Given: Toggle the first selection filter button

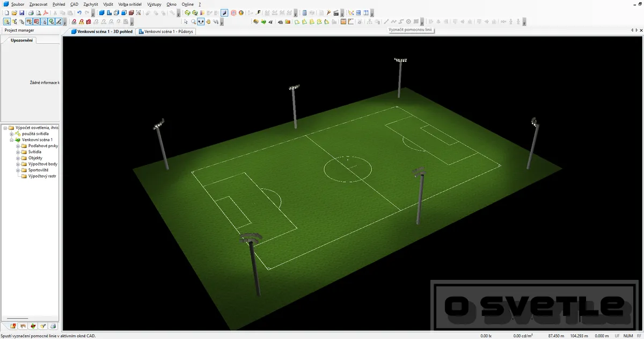Looking at the screenshot, I should click(x=6, y=22).
